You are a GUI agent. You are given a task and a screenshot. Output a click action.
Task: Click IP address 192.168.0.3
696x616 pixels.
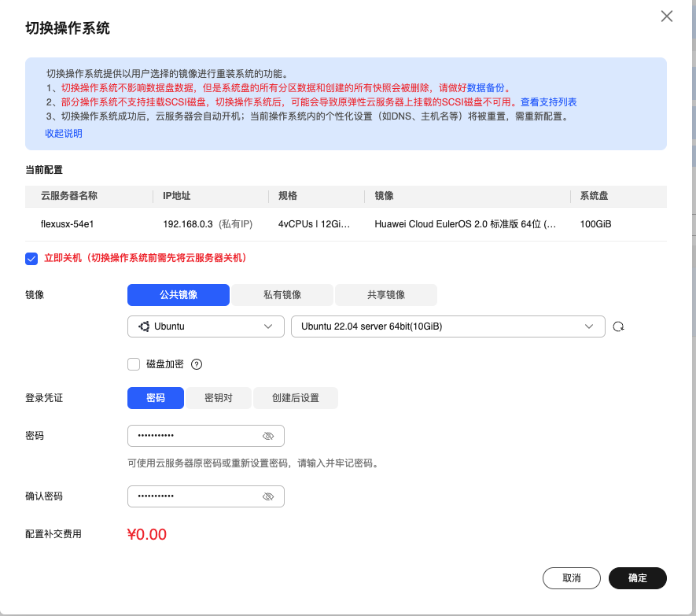click(x=188, y=224)
